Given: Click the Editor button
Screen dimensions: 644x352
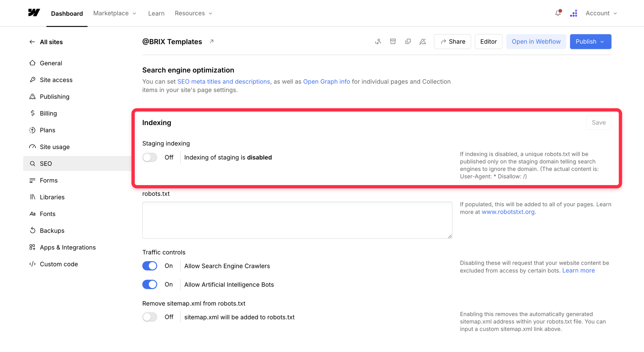Looking at the screenshot, I should tap(488, 42).
